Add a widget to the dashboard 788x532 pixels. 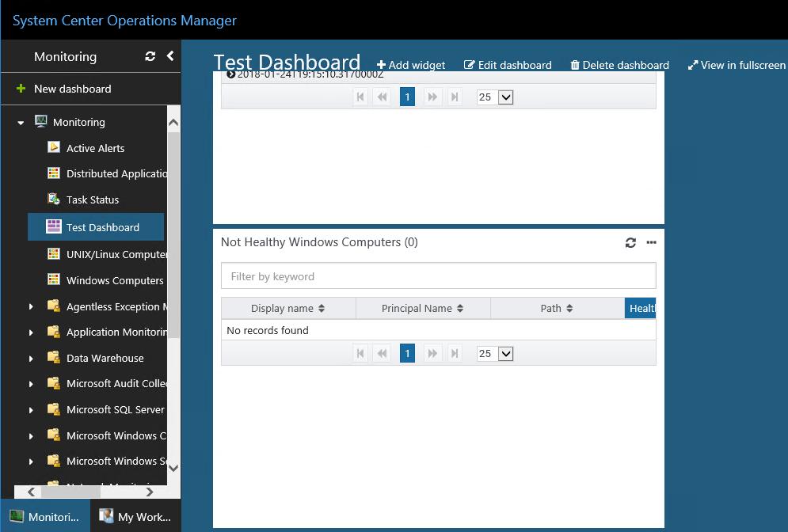click(410, 65)
